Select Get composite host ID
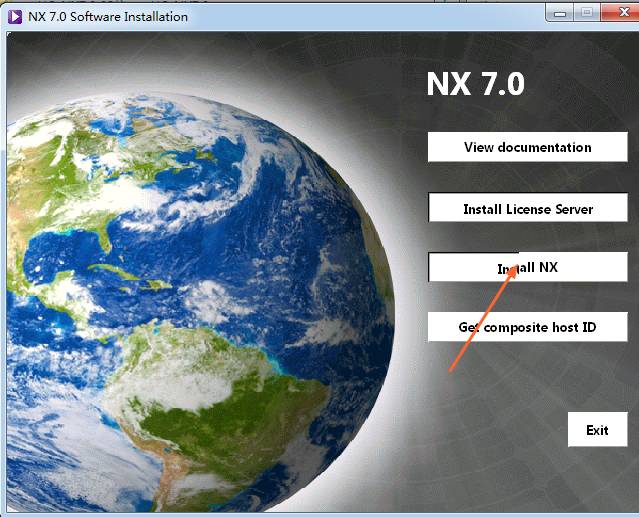This screenshot has height=517, width=639. click(527, 327)
